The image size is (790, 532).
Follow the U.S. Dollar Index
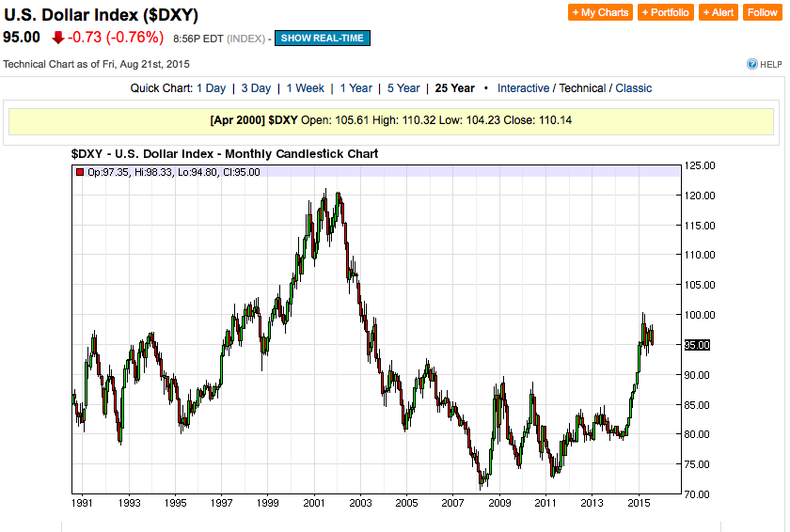tap(762, 12)
